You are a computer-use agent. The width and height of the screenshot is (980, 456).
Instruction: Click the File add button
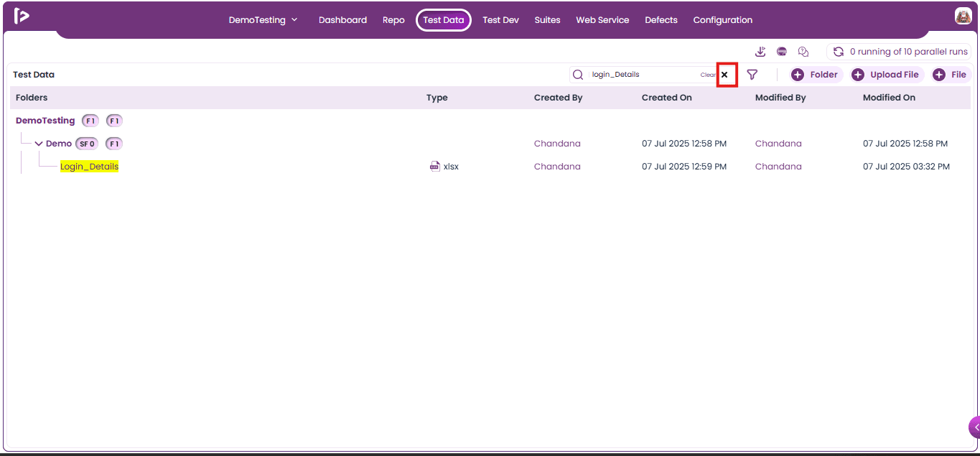click(x=951, y=75)
